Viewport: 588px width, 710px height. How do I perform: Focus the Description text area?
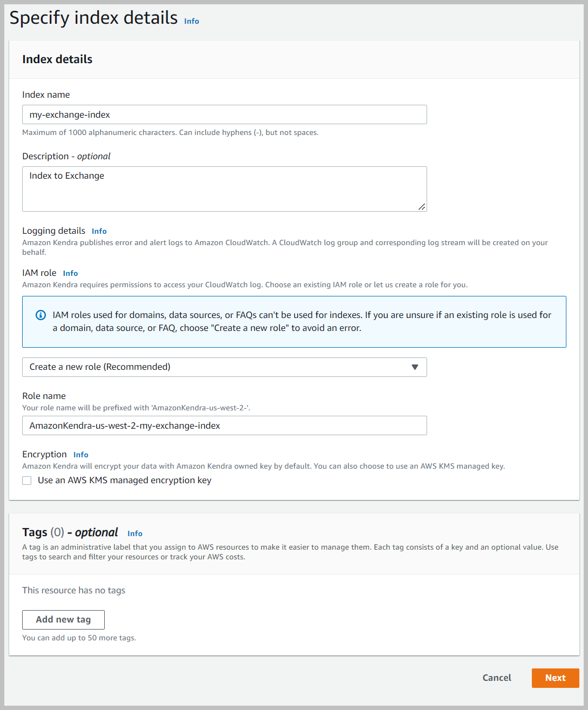(224, 188)
